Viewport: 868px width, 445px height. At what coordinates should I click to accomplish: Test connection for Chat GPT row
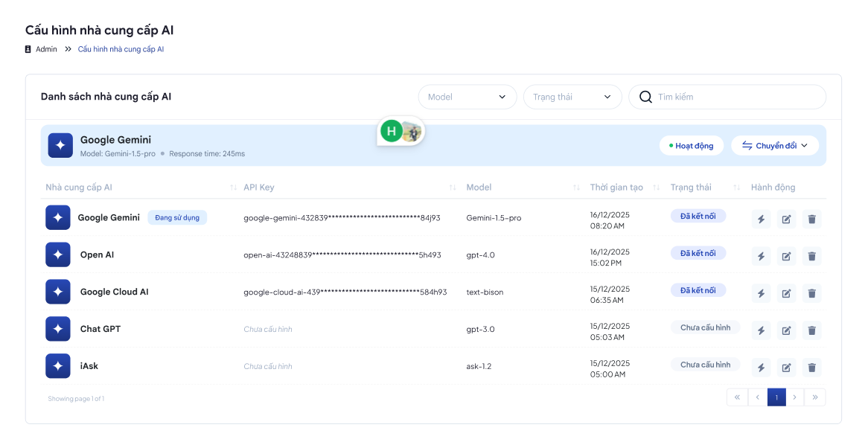pyautogui.click(x=761, y=330)
